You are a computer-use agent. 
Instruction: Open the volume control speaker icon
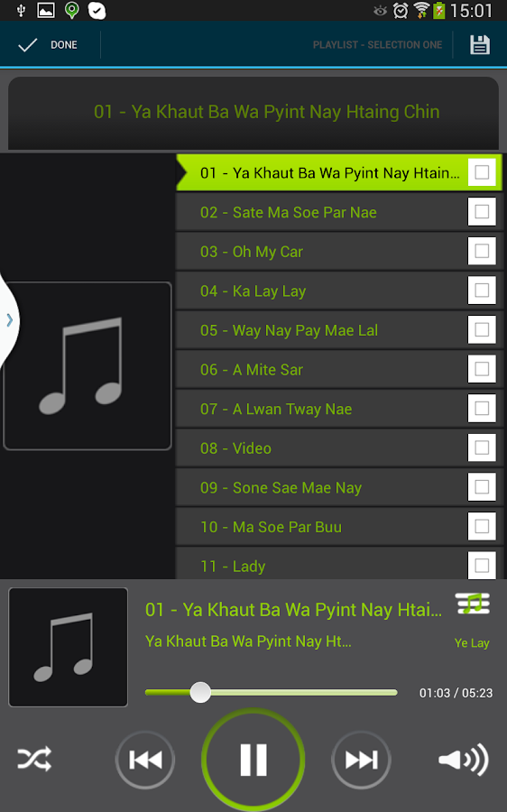pyautogui.click(x=463, y=760)
